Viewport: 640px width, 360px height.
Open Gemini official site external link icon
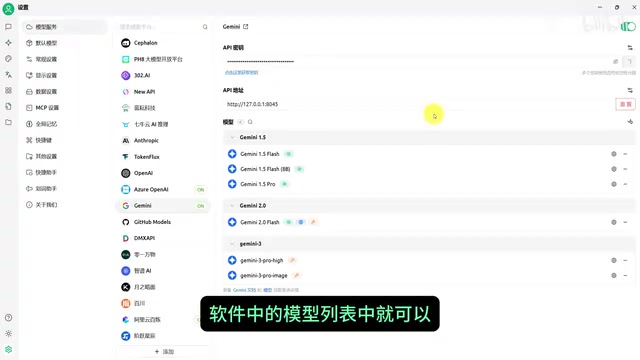coord(246,27)
